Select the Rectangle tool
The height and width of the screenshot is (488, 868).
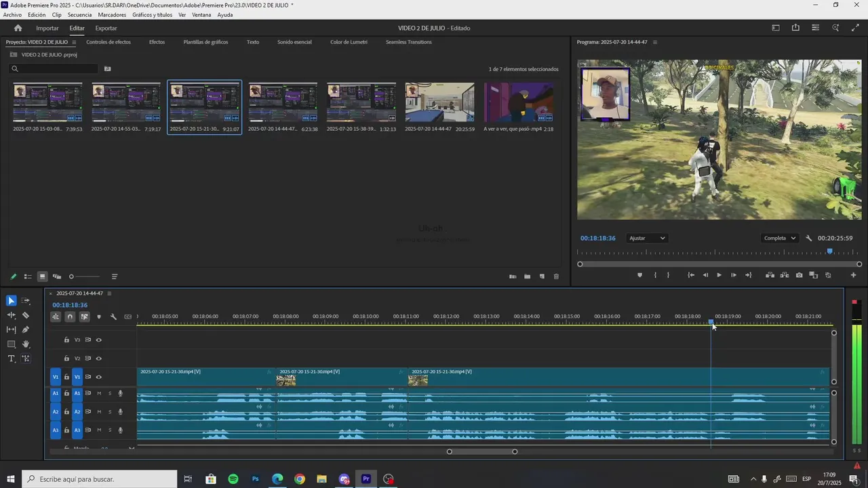click(x=12, y=344)
